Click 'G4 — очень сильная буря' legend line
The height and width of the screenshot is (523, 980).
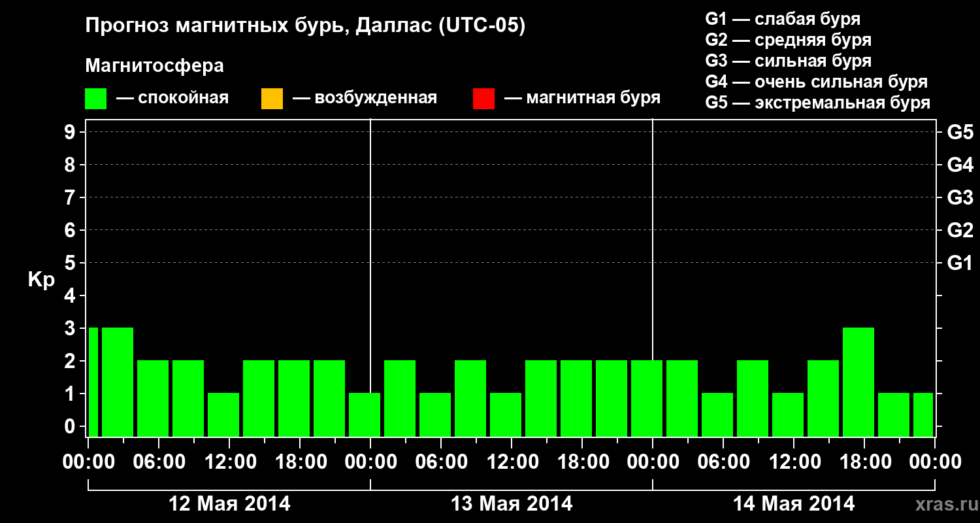pos(817,82)
